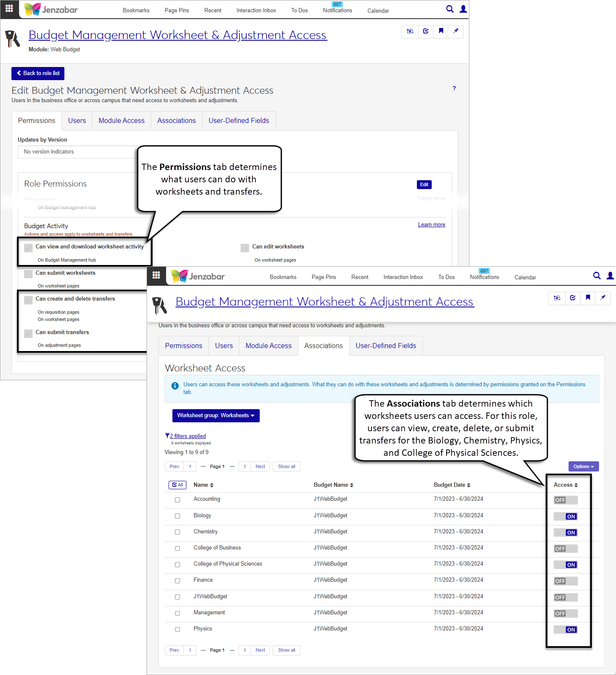This screenshot has height=675, width=616.
Task: Open the No version indicators dropdown
Action: point(78,152)
